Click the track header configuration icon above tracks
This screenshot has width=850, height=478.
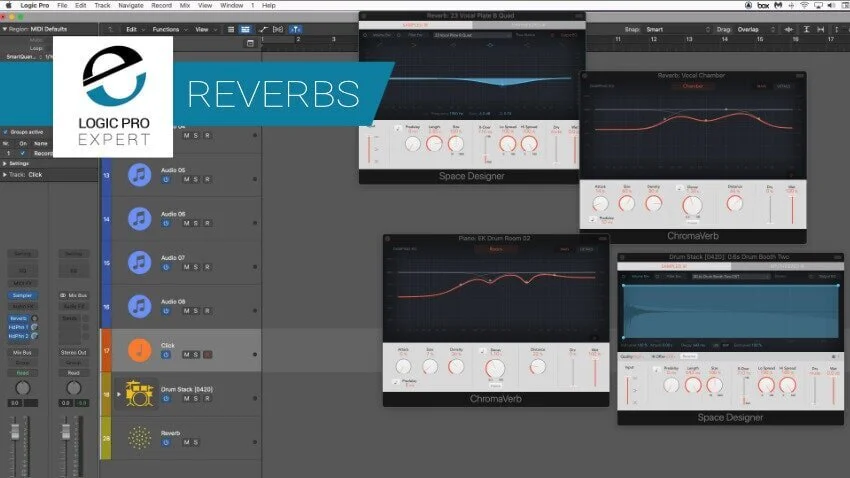tap(250, 43)
